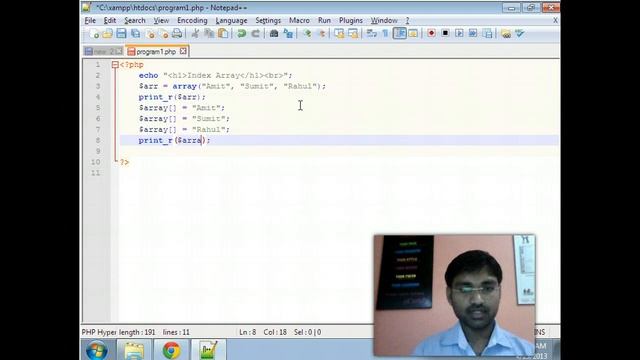This screenshot has height=360, width=640.
Task: Click the plugin icon before the spell-check icon
Action: (506, 34)
